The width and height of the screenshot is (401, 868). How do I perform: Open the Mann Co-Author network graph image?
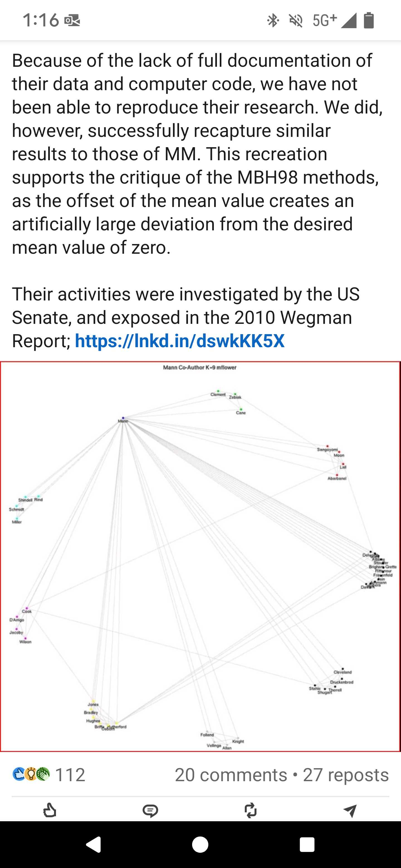(x=200, y=557)
